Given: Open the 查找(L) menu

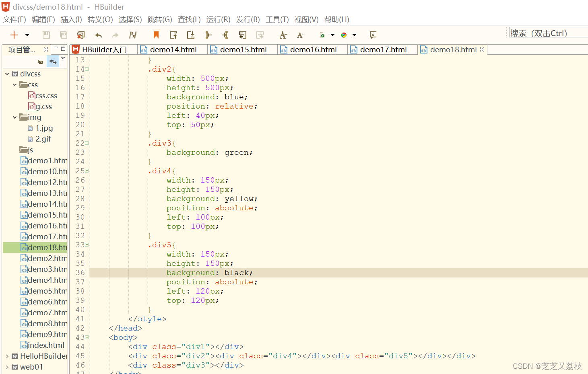Looking at the screenshot, I should point(189,20).
